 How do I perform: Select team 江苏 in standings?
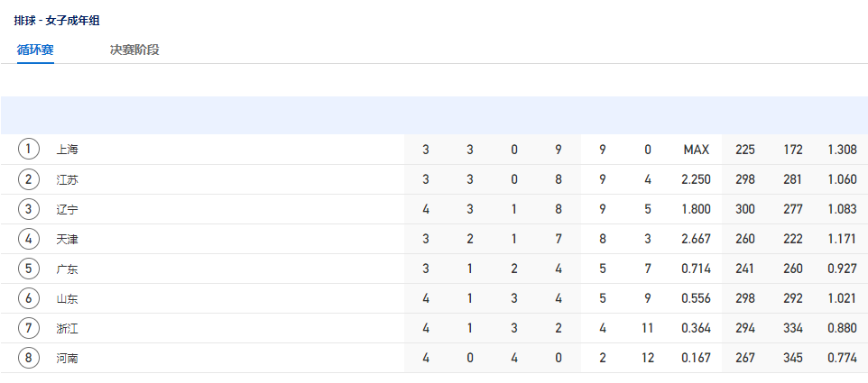tap(67, 179)
